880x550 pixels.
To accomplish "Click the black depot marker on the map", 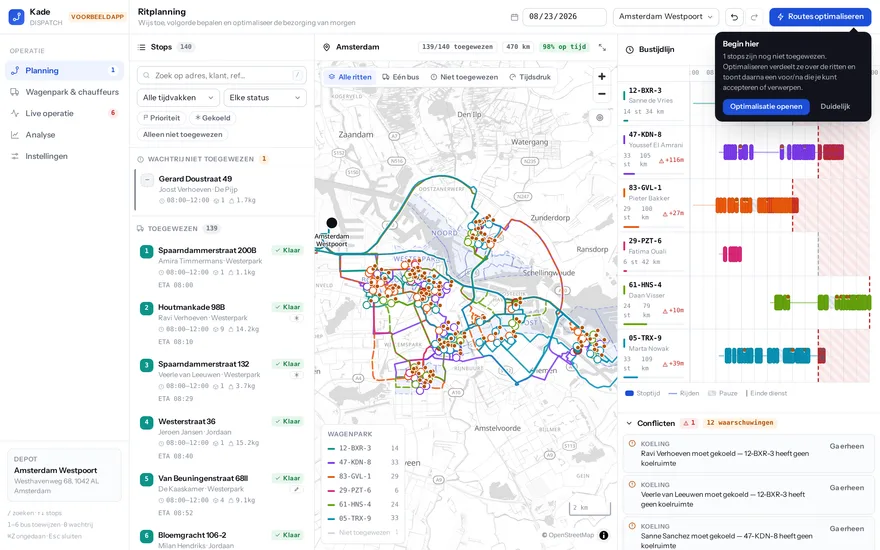I will pyautogui.click(x=332, y=223).
